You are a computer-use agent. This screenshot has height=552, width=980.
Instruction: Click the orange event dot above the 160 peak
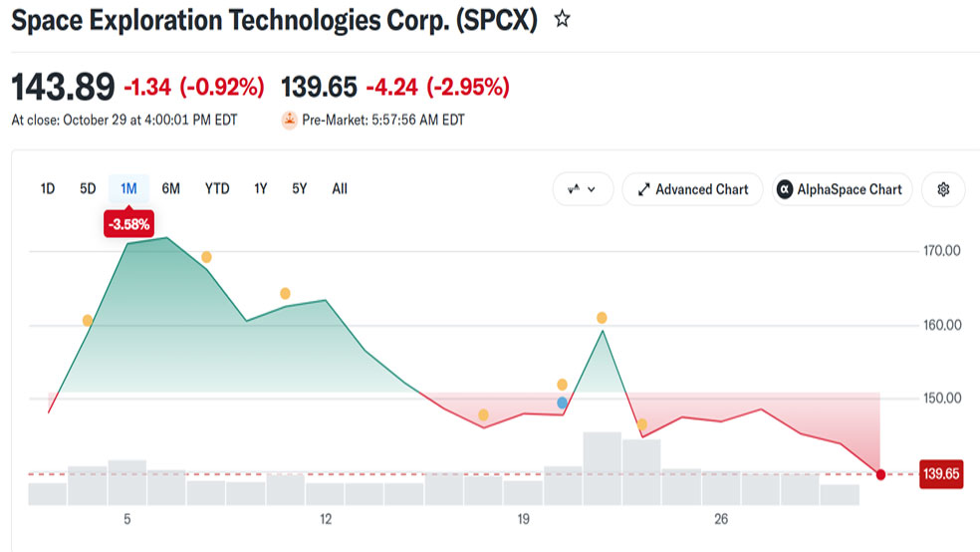602,318
